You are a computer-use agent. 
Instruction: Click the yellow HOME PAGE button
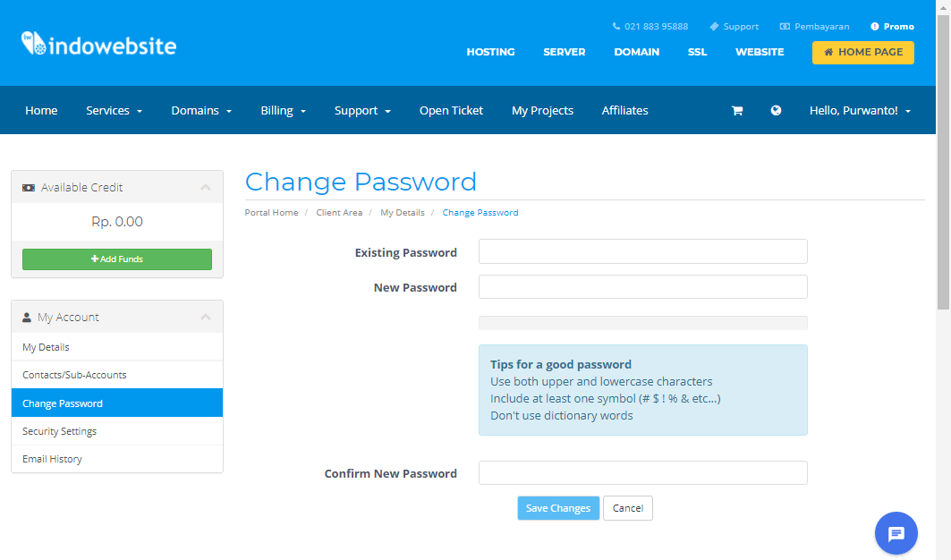(x=862, y=53)
